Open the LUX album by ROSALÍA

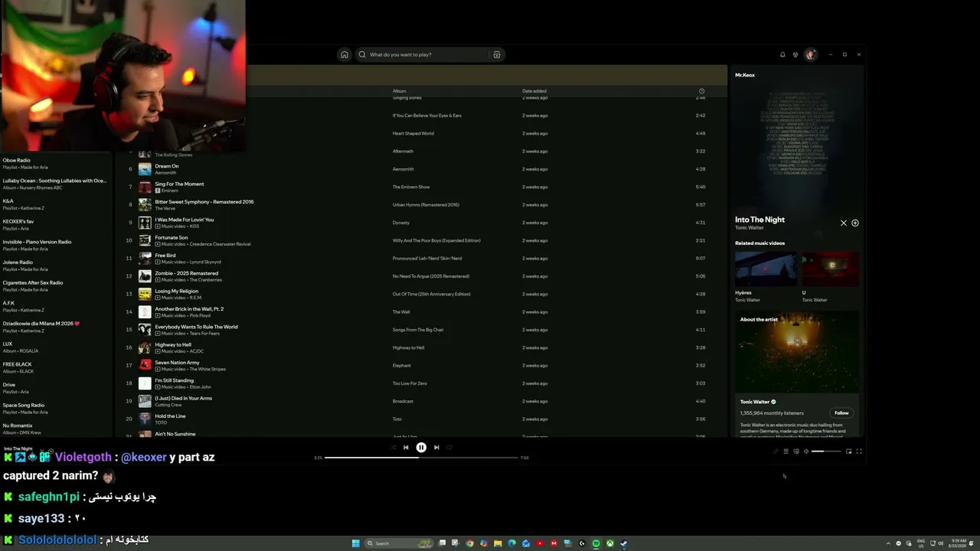pyautogui.click(x=55, y=347)
